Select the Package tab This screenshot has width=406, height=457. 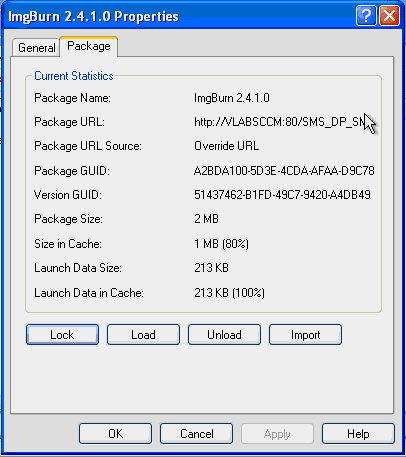pyautogui.click(x=89, y=46)
